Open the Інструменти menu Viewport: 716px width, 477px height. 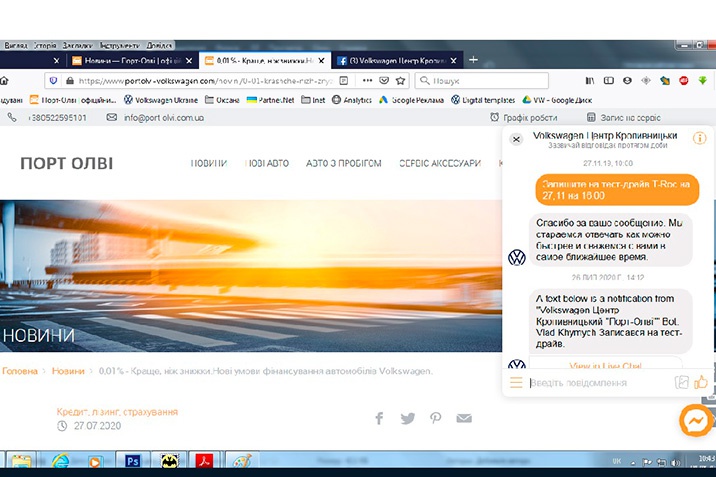tap(120, 45)
